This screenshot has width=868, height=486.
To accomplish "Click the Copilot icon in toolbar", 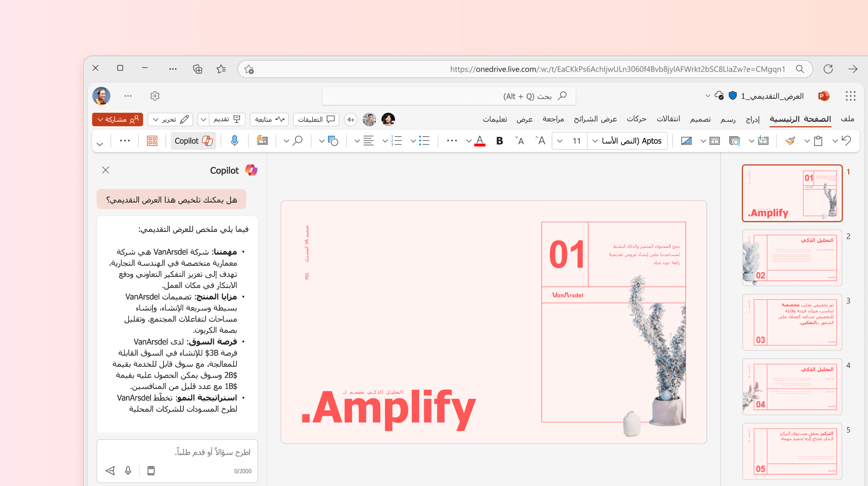I will point(194,140).
